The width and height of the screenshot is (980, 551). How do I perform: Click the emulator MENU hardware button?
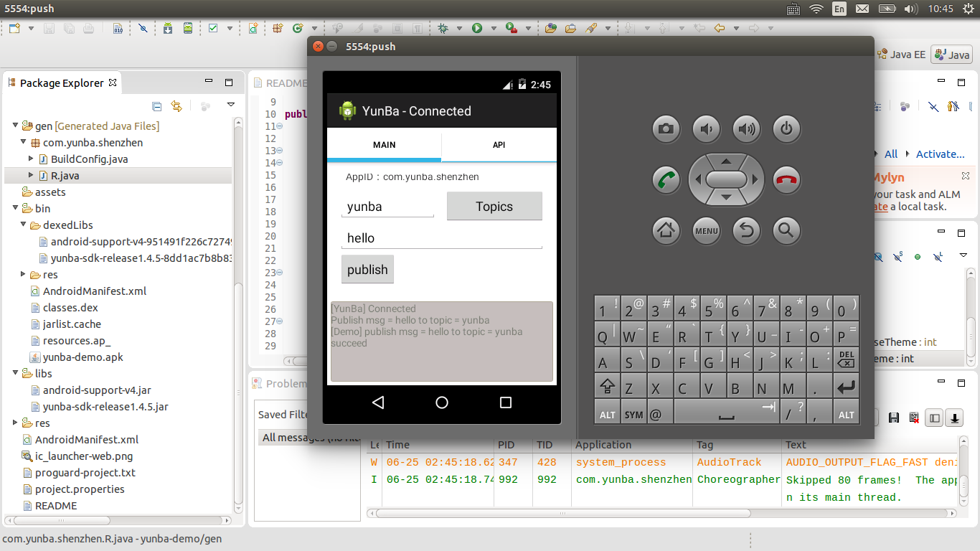coord(707,230)
